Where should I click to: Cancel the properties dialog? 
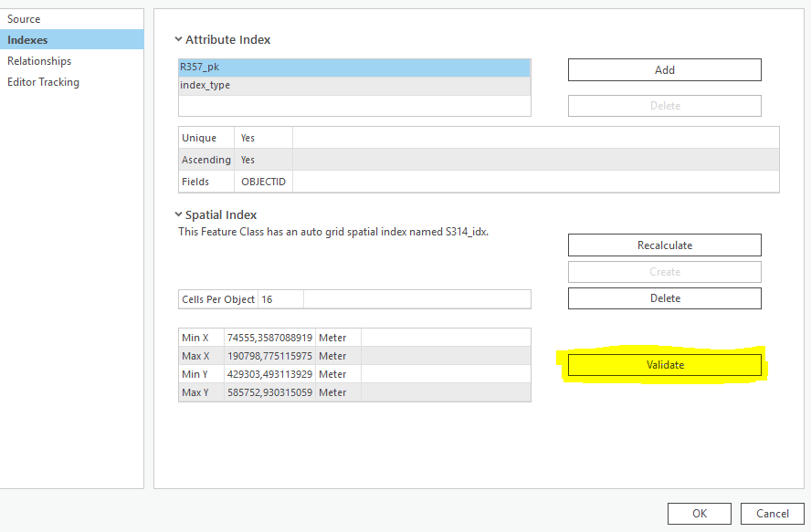point(772,513)
